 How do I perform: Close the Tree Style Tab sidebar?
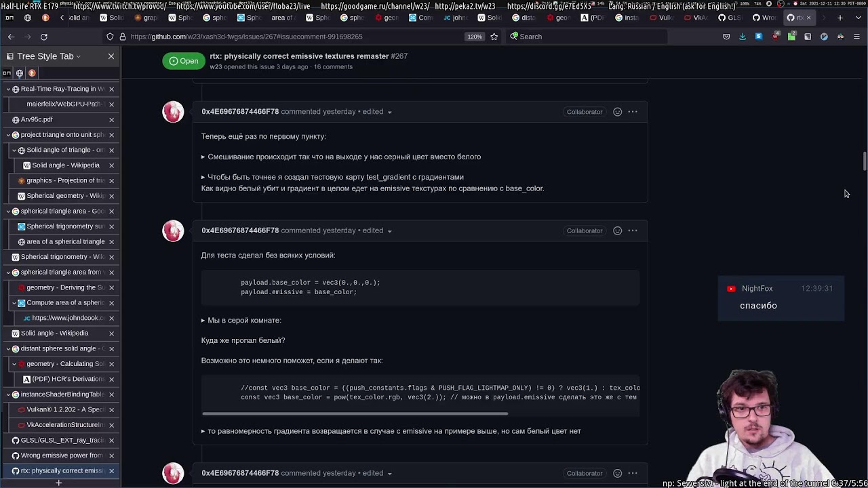coord(111,56)
